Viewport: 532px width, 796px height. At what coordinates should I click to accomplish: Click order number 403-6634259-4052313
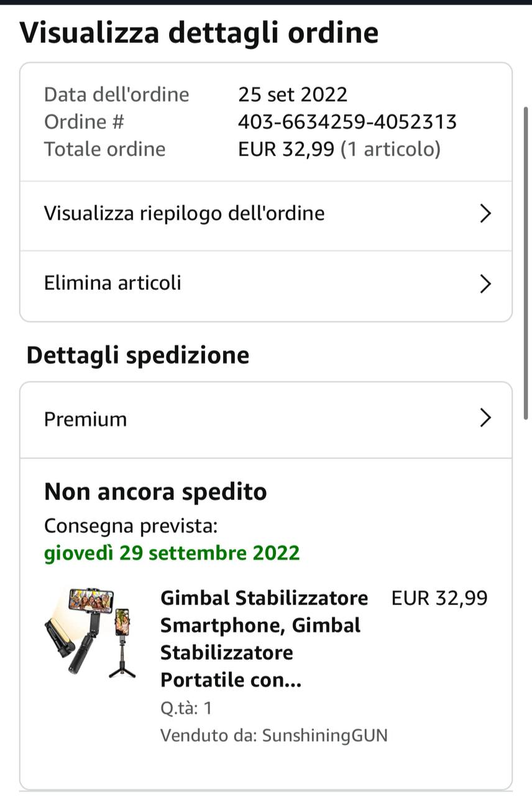pyautogui.click(x=347, y=122)
